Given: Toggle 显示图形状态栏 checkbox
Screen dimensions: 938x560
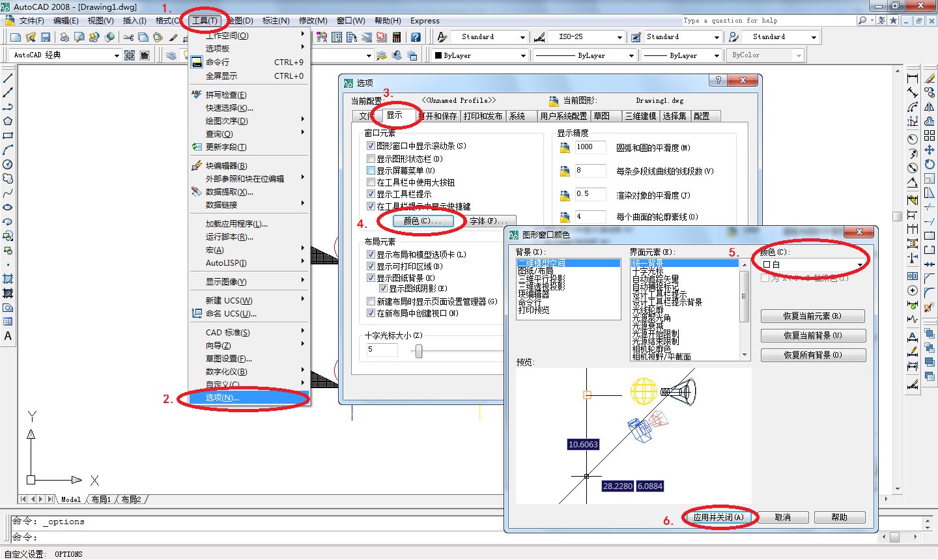Looking at the screenshot, I should pyautogui.click(x=371, y=158).
